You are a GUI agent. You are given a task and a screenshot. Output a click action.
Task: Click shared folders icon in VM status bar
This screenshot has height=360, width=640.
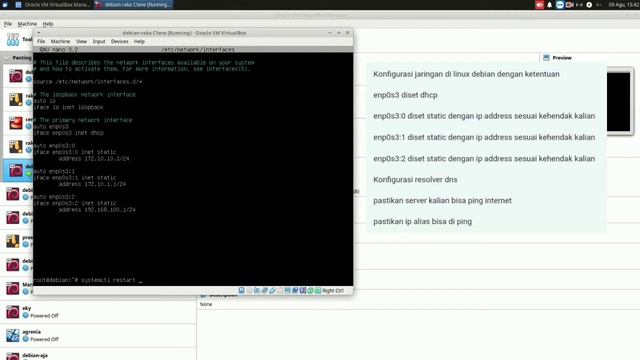(x=280, y=291)
